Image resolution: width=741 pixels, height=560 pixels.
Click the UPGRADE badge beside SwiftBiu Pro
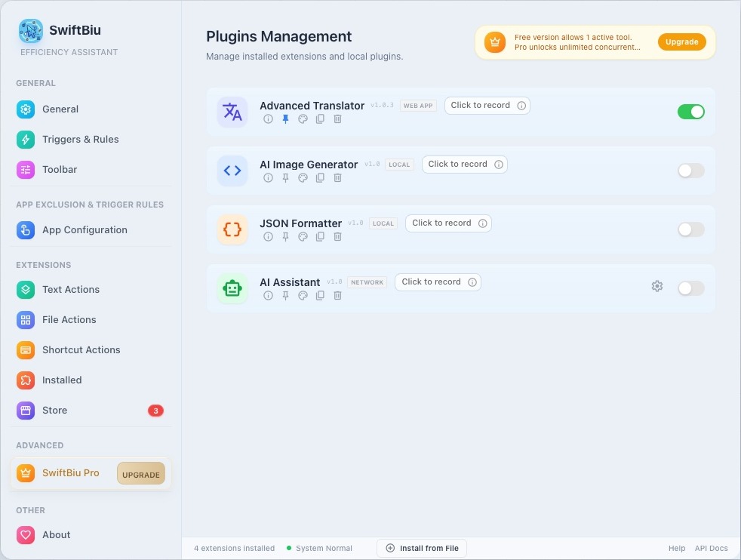[x=141, y=473]
